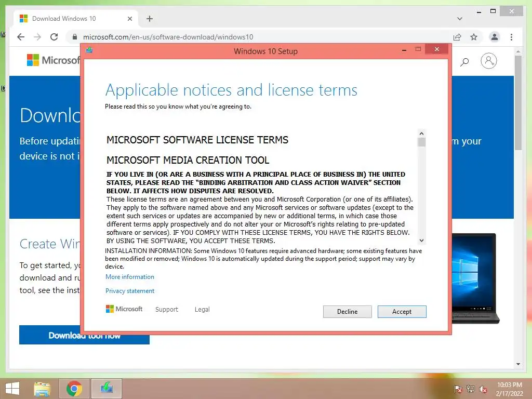Open the Chrome profile icon
Image resolution: width=532 pixels, height=399 pixels.
(495, 37)
